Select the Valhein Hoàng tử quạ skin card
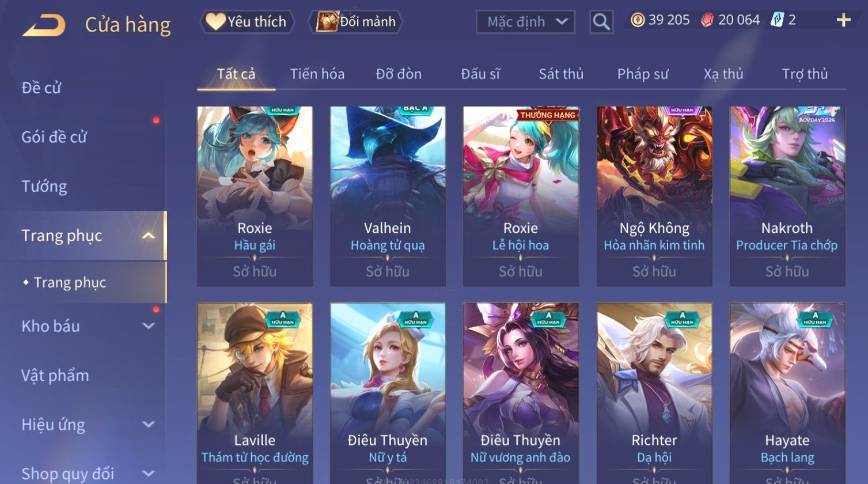The image size is (868, 484). 388,196
